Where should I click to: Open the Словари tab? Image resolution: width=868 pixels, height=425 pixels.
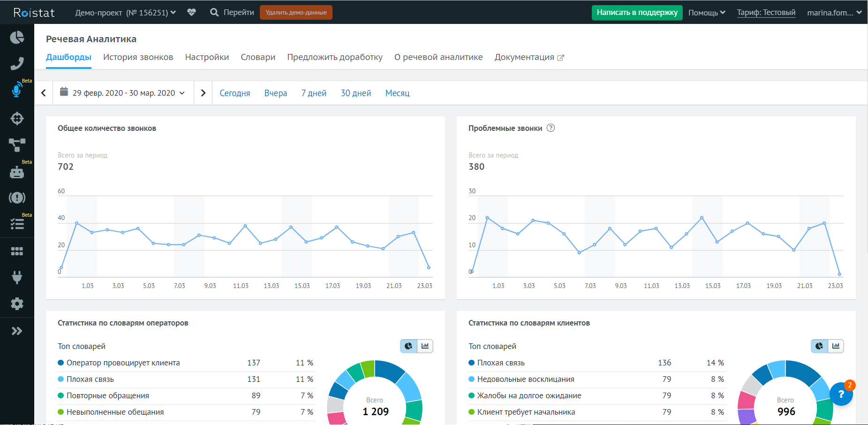[258, 57]
